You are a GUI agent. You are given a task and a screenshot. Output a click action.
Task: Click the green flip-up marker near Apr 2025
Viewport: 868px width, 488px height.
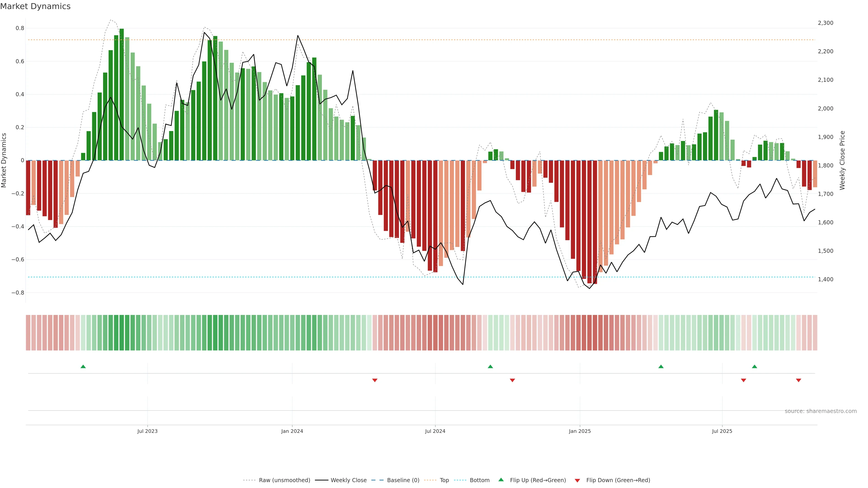tap(661, 366)
